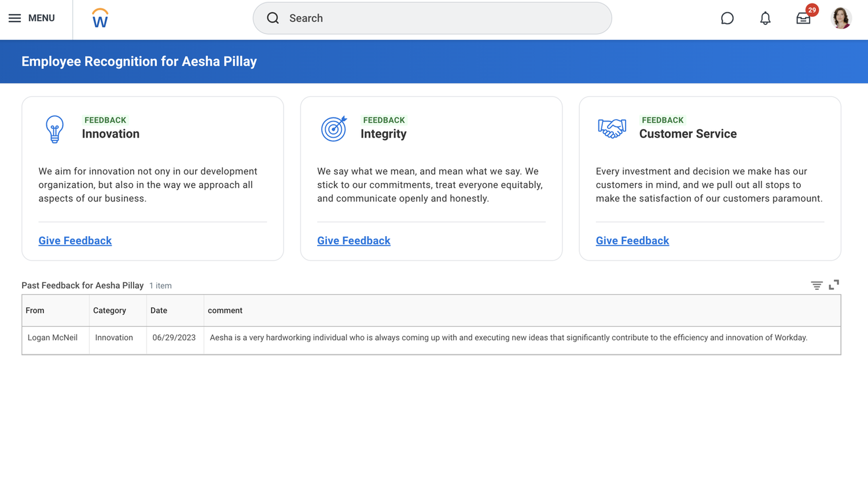The image size is (868, 489).
Task: Open the profile avatar menu
Action: [840, 18]
